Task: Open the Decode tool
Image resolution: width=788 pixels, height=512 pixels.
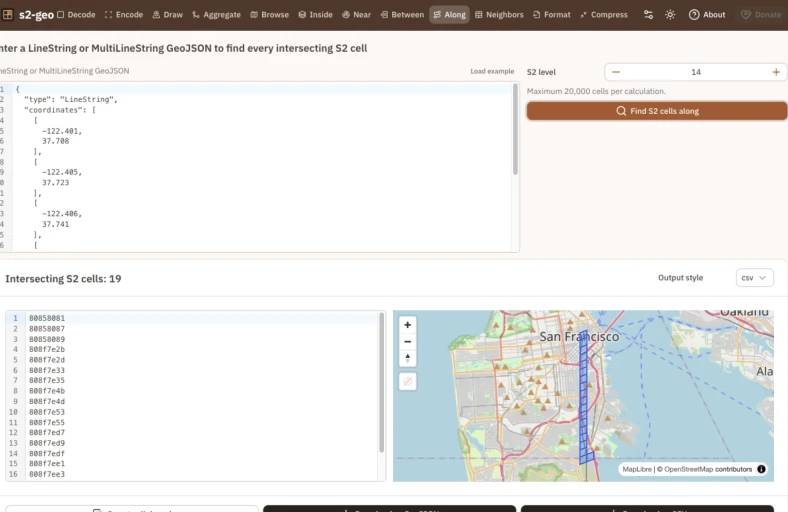Action: (76, 15)
